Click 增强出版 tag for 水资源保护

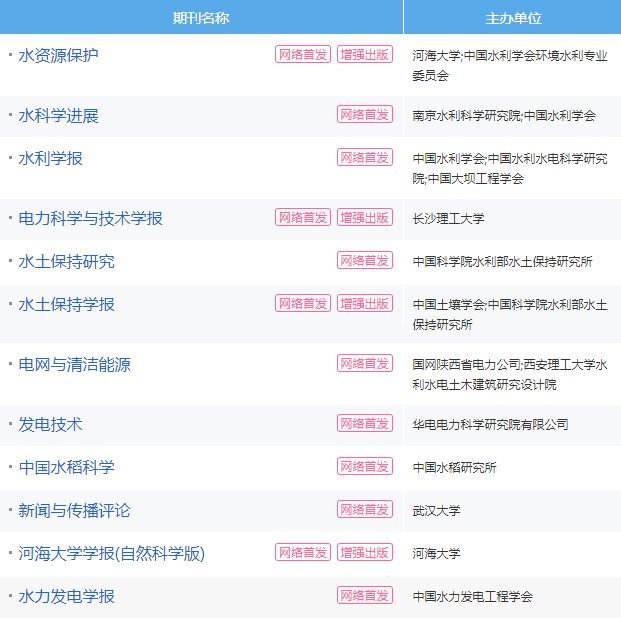[x=365, y=54]
